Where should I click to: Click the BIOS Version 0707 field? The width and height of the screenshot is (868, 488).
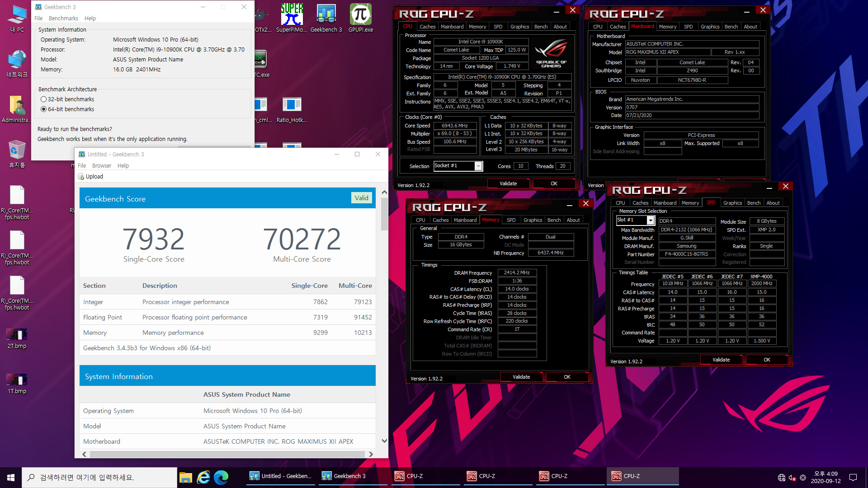tap(692, 107)
